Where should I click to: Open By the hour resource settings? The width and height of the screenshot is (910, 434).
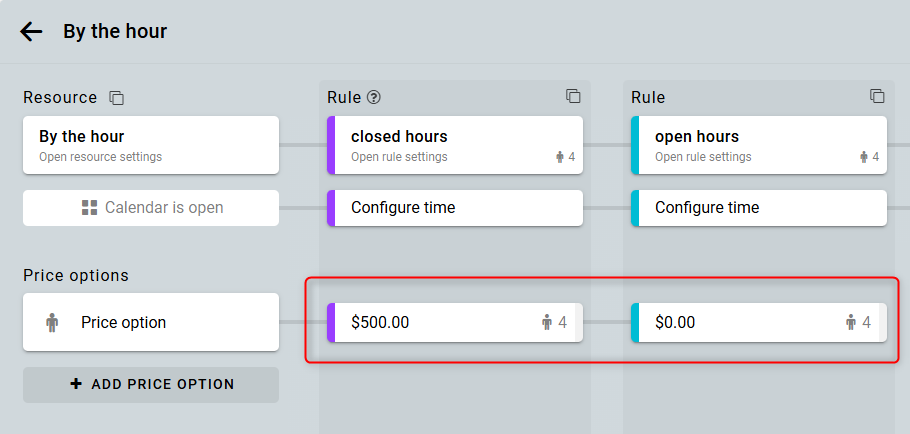tap(150, 145)
